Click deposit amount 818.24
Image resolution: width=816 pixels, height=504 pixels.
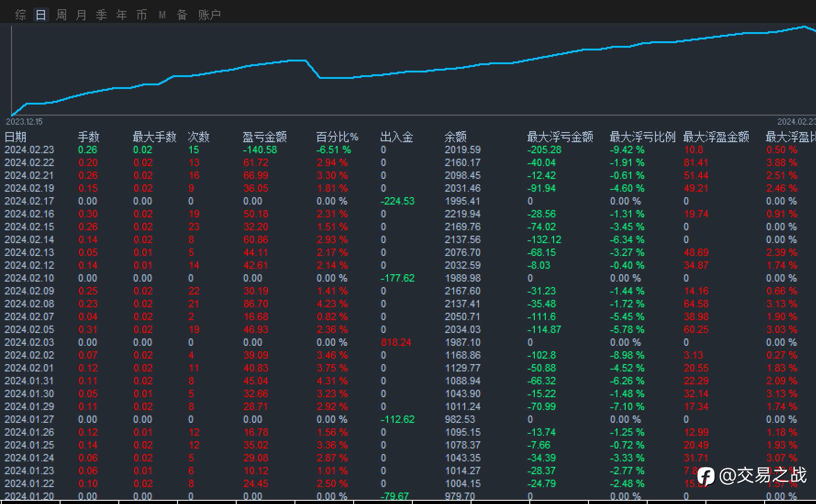[x=396, y=343]
